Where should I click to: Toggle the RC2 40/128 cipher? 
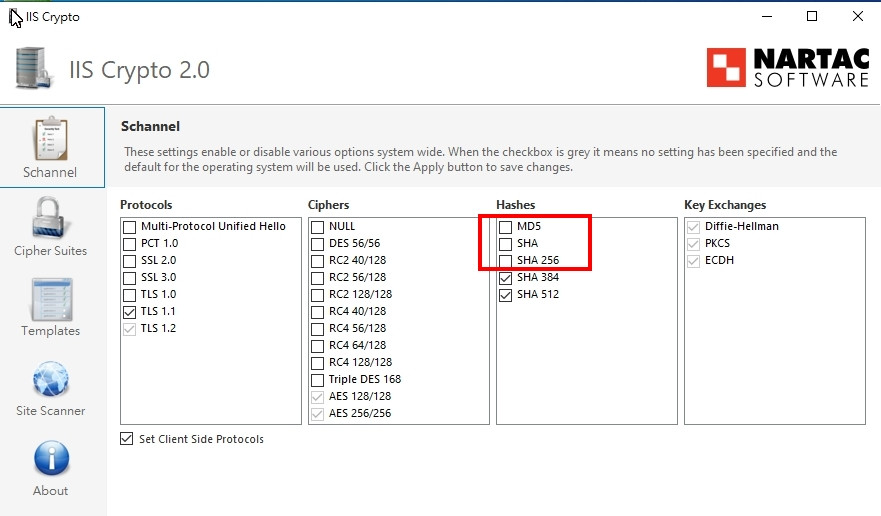(317, 261)
